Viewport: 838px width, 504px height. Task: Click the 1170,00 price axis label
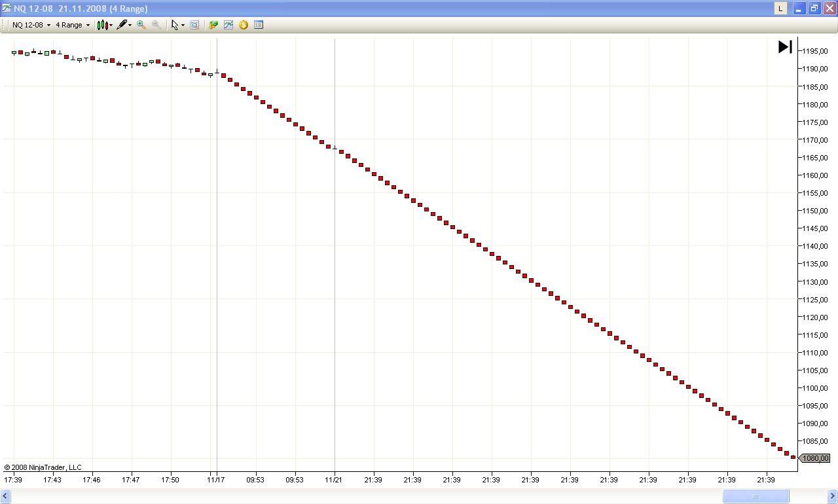click(816, 140)
